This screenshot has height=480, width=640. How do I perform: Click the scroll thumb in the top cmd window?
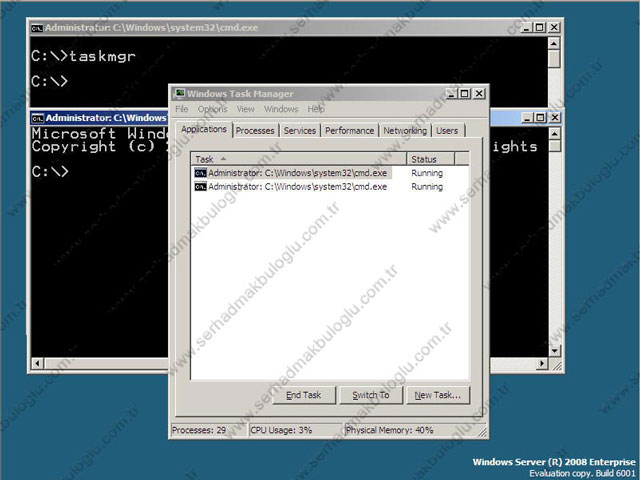[554, 59]
